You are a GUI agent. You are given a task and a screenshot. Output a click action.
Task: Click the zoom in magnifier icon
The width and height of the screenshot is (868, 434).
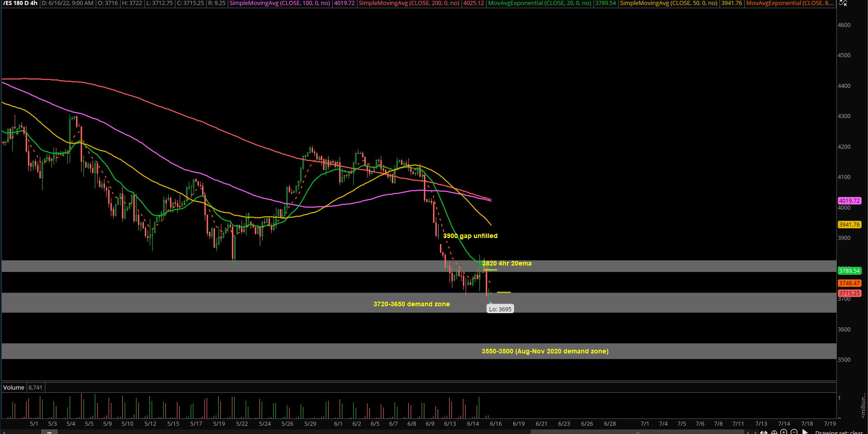tap(784, 432)
